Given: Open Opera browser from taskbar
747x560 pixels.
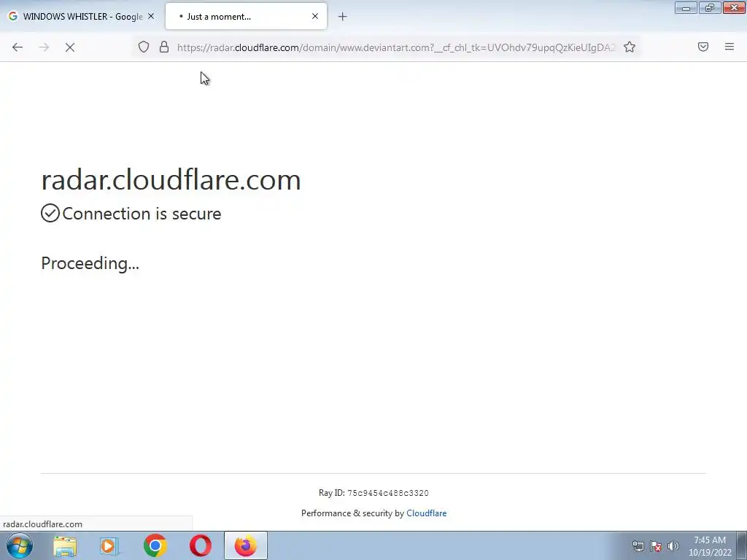Looking at the screenshot, I should pos(201,546).
